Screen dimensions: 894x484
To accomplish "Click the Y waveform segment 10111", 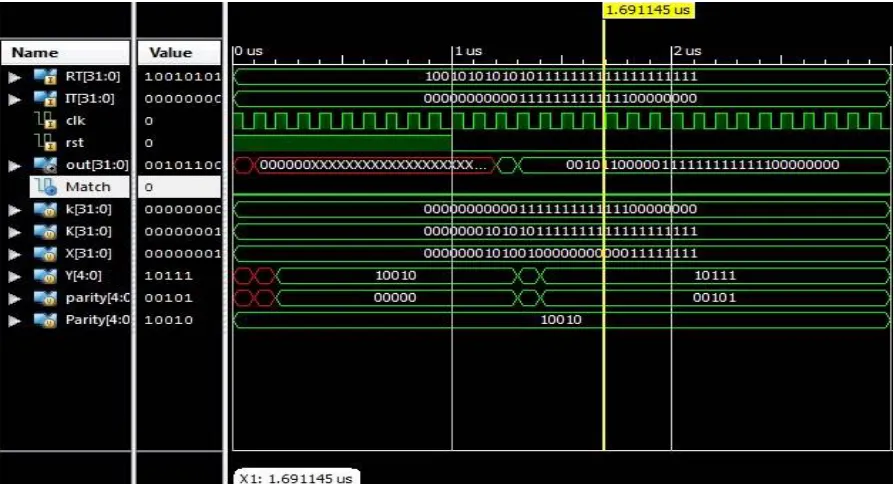I will 715,276.
